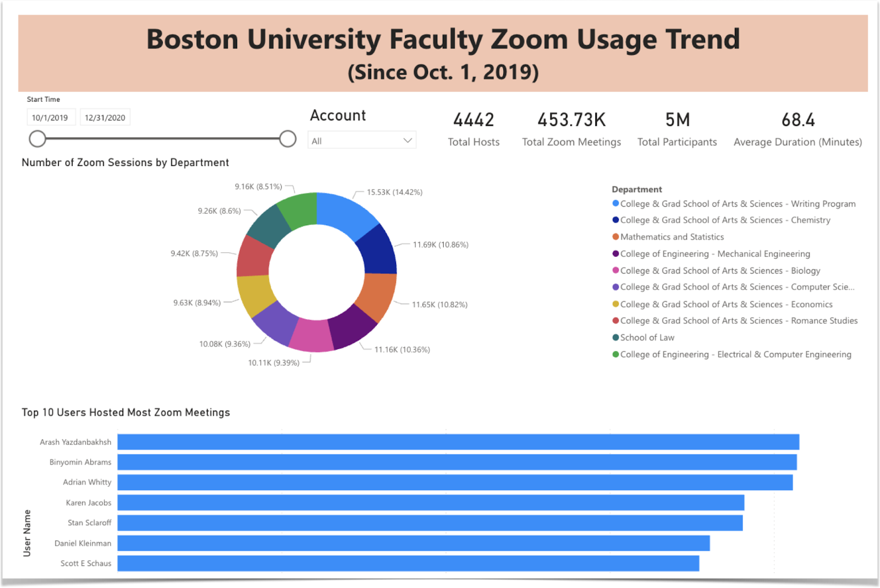Click the dark navy 11.69K donut slice

pyautogui.click(x=379, y=250)
